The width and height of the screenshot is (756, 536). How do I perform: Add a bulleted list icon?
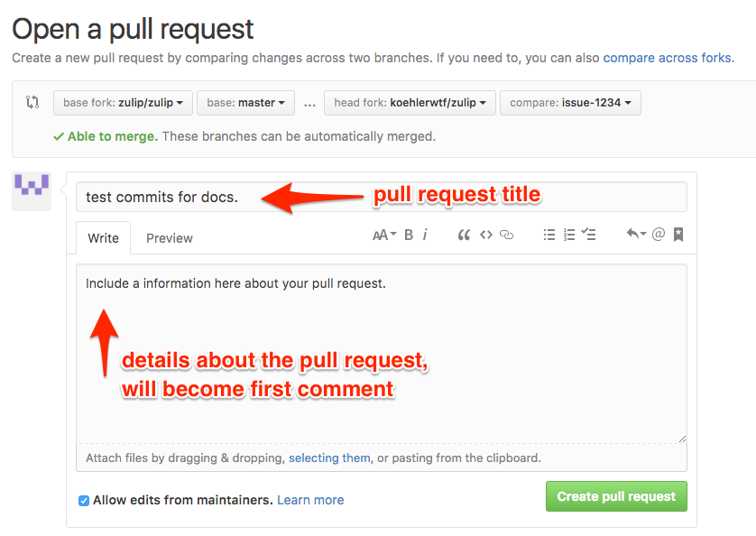[x=549, y=235]
